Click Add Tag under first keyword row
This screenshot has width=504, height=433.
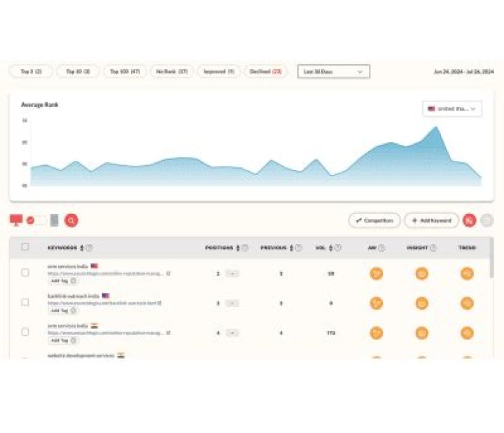(x=63, y=281)
